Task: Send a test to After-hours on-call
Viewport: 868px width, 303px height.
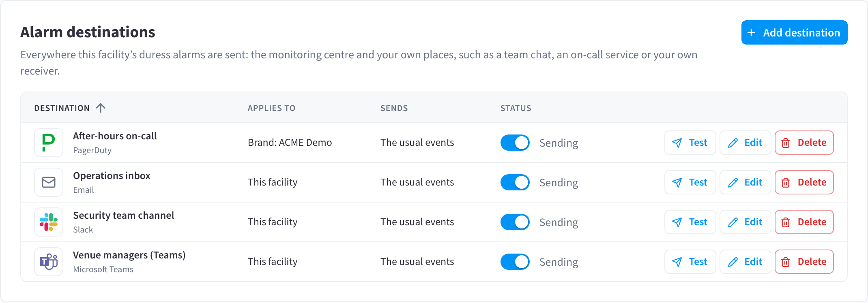Action: click(x=690, y=143)
